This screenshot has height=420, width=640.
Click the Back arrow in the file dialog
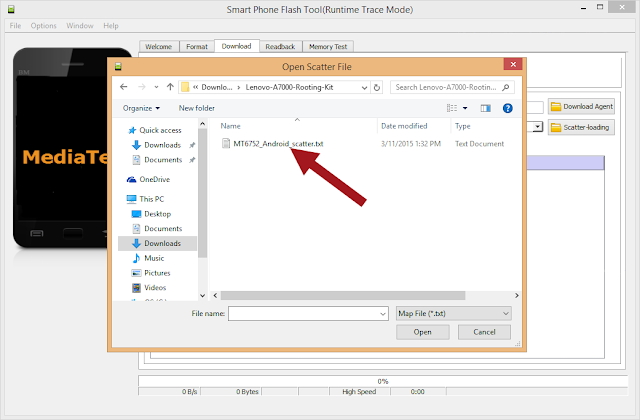(124, 87)
